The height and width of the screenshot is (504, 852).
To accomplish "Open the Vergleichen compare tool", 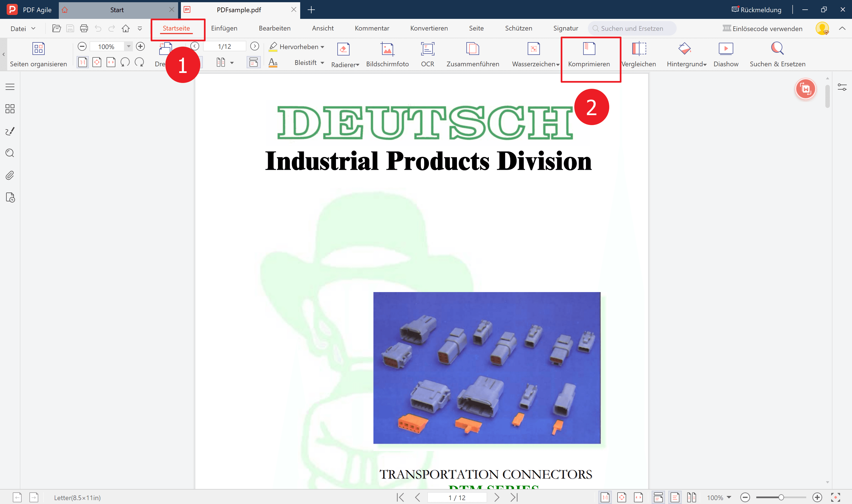I will [639, 55].
